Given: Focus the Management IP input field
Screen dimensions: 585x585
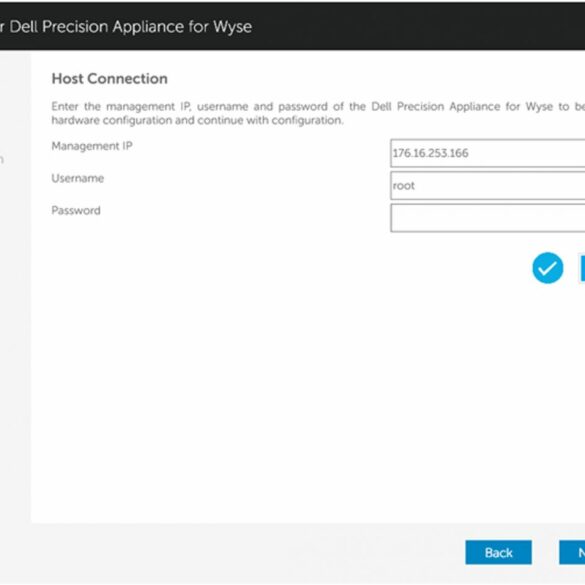Looking at the screenshot, I should click(488, 153).
